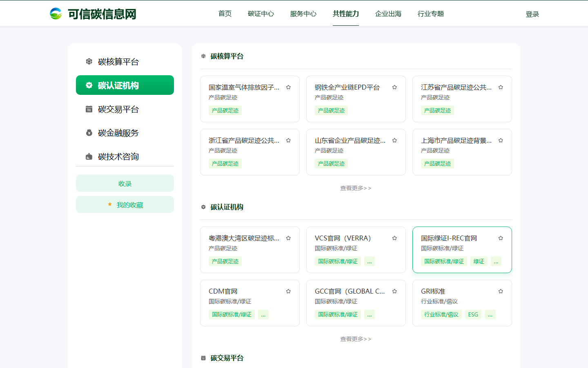Image resolution: width=588 pixels, height=368 pixels.
Task: Select 碳核算平台 in the sidebar
Action: (x=125, y=61)
